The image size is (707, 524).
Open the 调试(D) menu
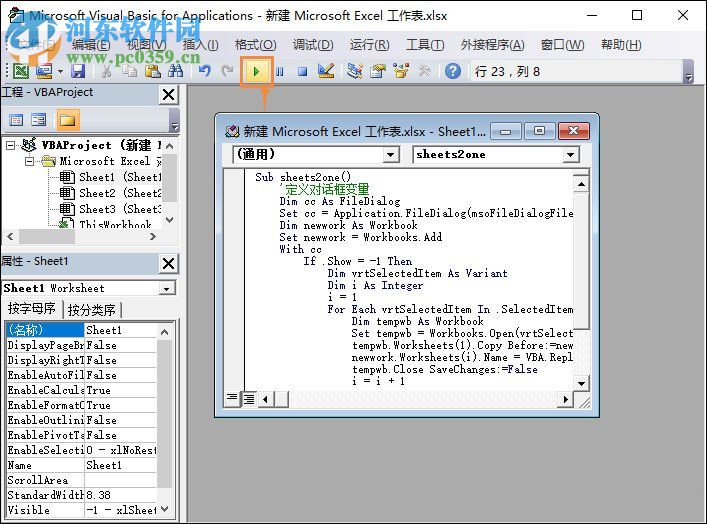coord(313,45)
